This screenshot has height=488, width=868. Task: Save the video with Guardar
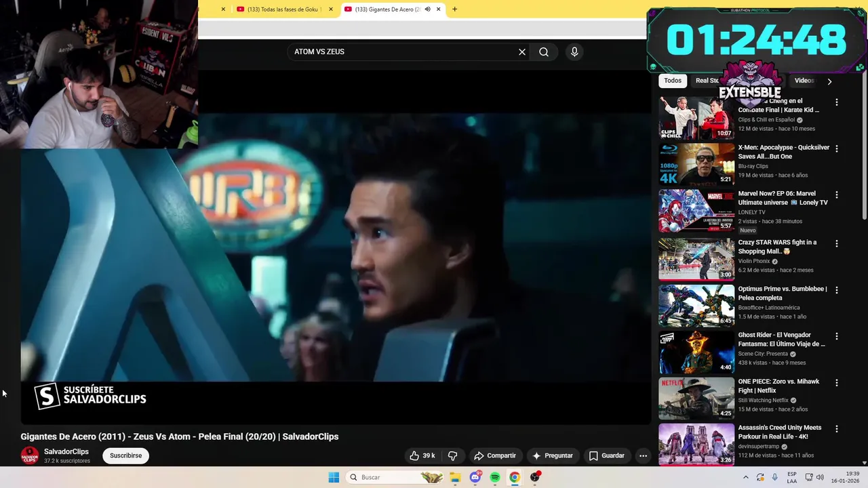pyautogui.click(x=606, y=455)
